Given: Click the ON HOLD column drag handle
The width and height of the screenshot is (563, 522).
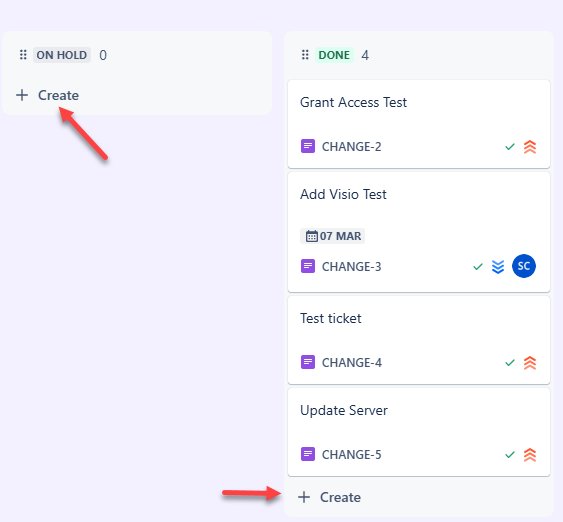Looking at the screenshot, I should pos(23,55).
